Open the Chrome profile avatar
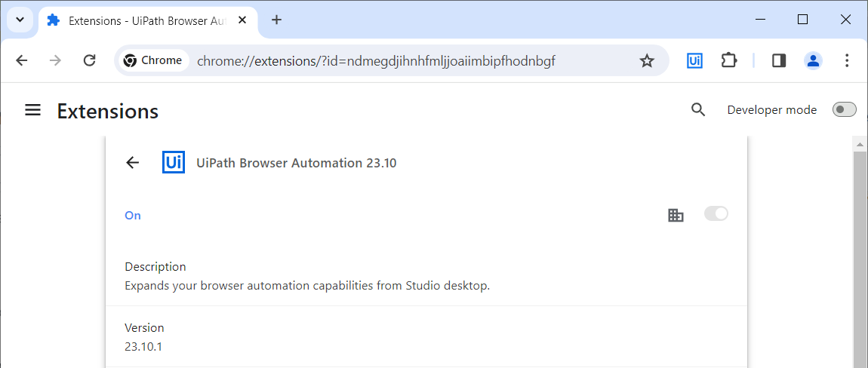The width and height of the screenshot is (868, 368). [x=813, y=61]
